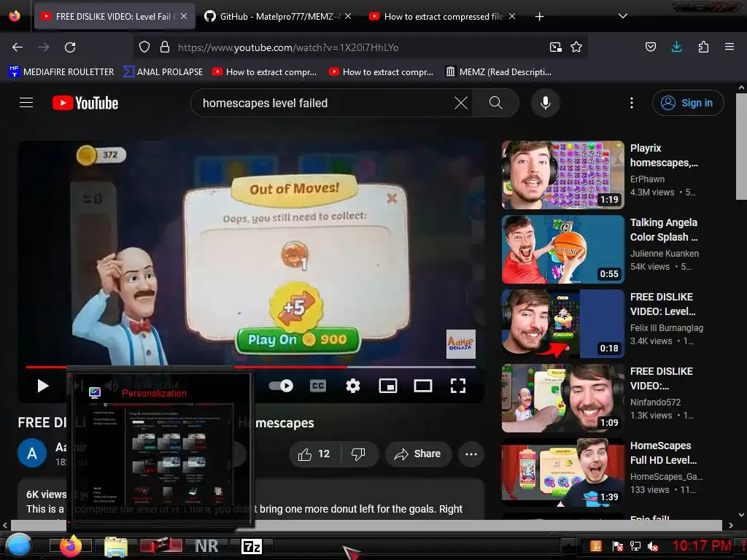Dislike the video with thumbs down

click(358, 454)
